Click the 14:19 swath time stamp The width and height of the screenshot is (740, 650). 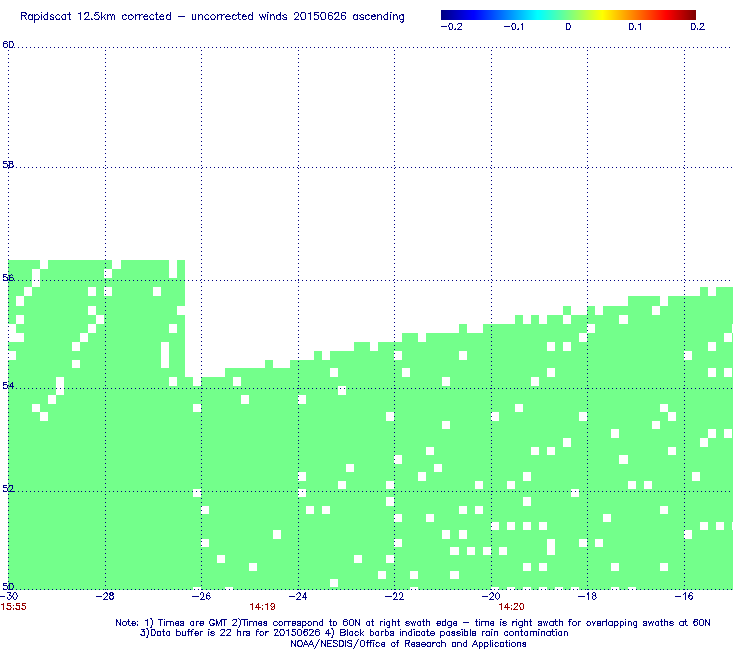(x=262, y=607)
